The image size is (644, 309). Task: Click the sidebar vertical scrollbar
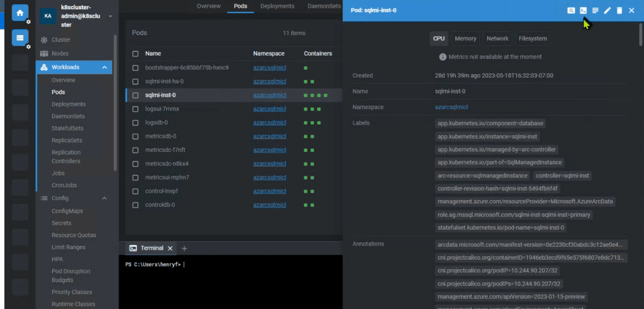[x=115, y=103]
